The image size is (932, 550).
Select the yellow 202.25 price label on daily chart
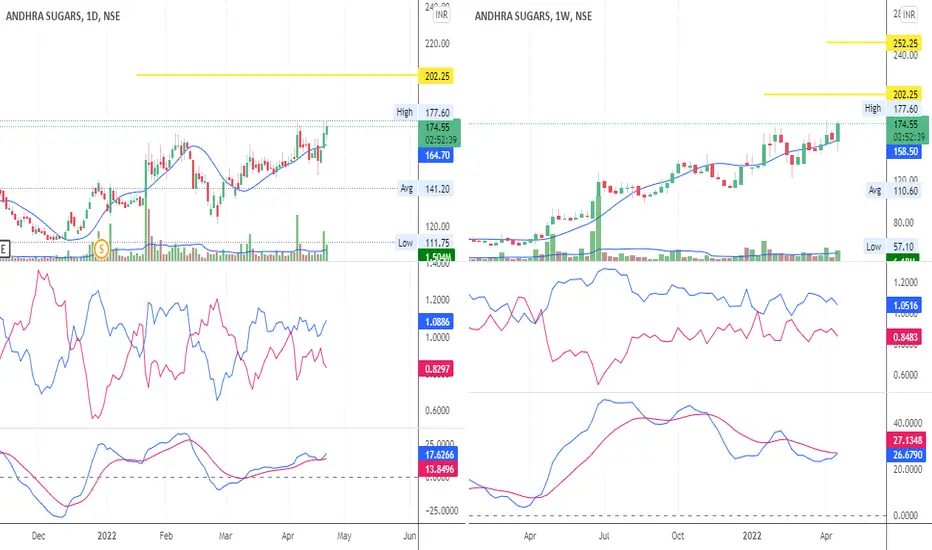[x=436, y=76]
